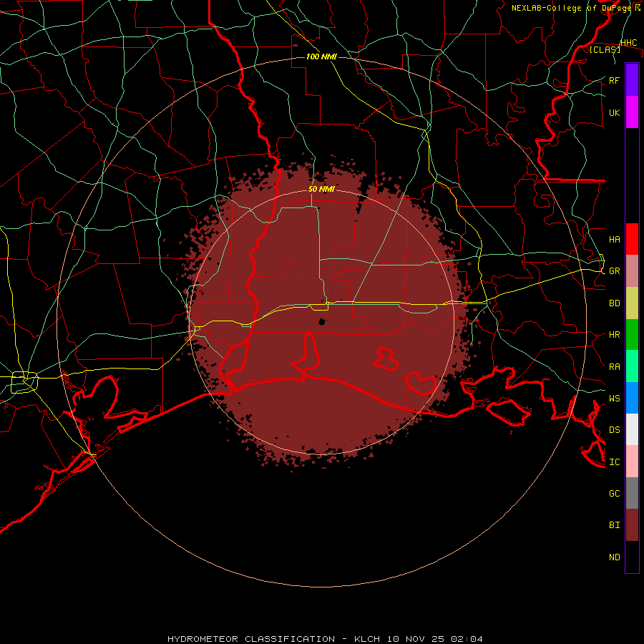Click the IC pink legend swatch
The image size is (644, 644).
(632, 462)
